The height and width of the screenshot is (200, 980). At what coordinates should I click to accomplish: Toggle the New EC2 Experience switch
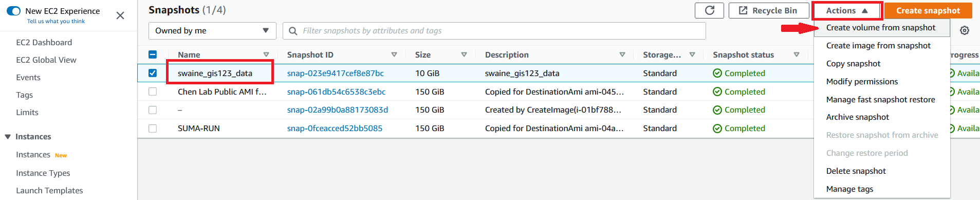click(x=13, y=11)
